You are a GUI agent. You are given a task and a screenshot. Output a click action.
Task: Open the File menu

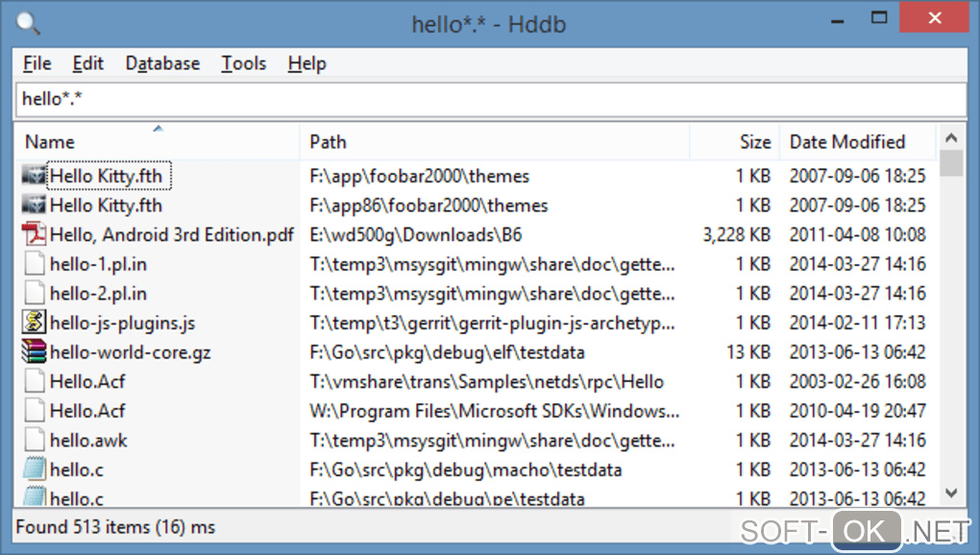click(37, 63)
